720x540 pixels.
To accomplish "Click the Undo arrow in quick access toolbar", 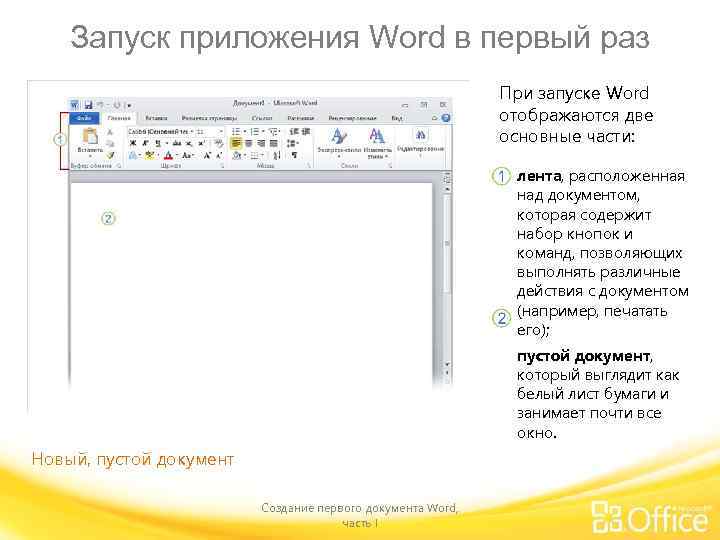I will click(x=100, y=105).
